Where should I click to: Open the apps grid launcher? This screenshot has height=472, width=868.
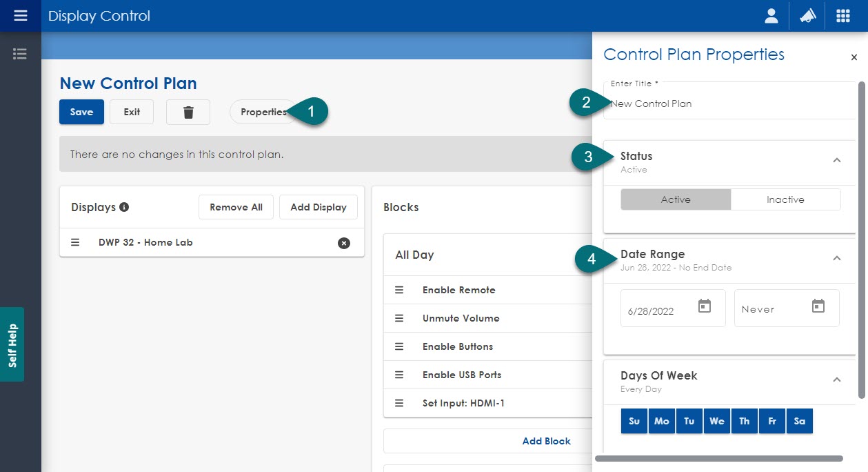click(x=843, y=16)
